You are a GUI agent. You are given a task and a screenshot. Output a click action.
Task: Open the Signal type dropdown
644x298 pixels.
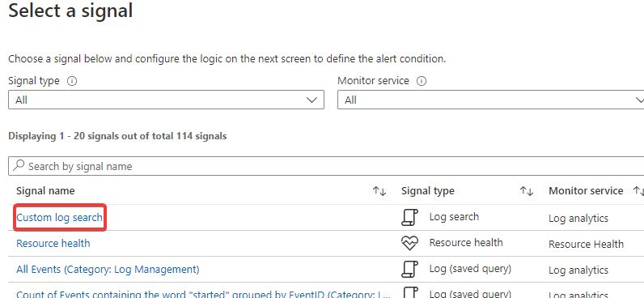166,100
